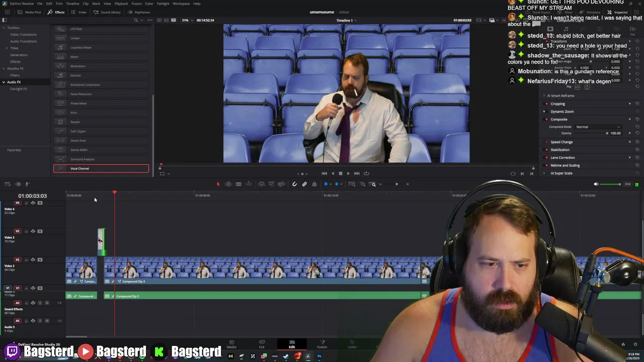Open the Index panel
The image size is (644, 362).
(79, 12)
